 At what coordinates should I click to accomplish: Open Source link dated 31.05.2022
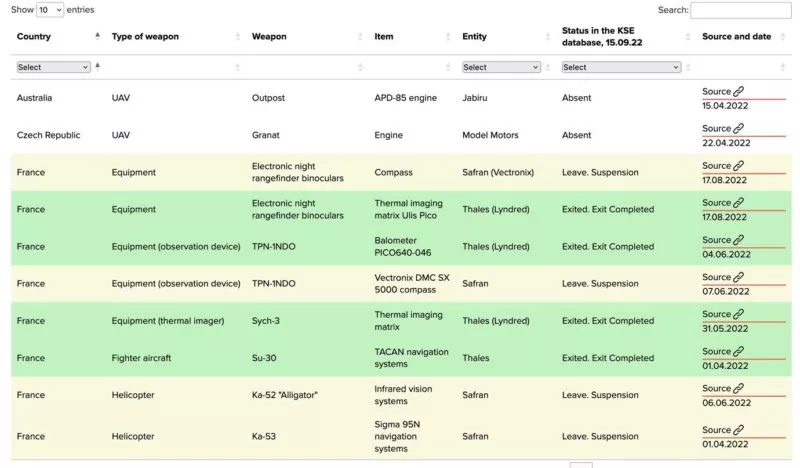coord(722,314)
